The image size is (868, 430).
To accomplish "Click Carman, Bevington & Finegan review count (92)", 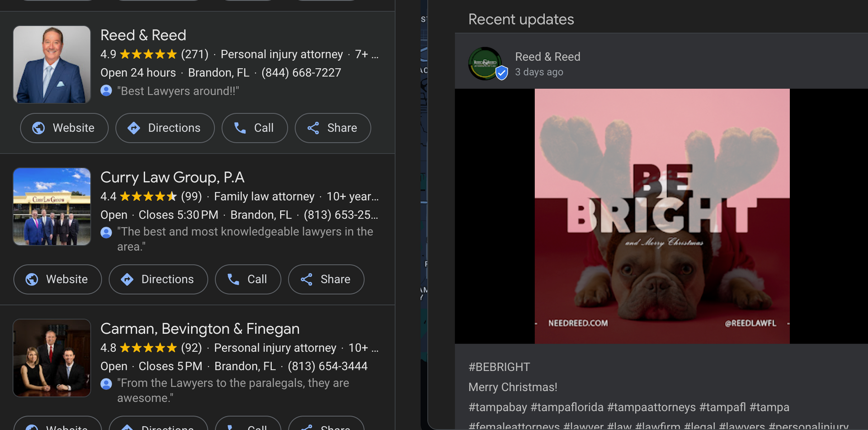I will [x=191, y=348].
